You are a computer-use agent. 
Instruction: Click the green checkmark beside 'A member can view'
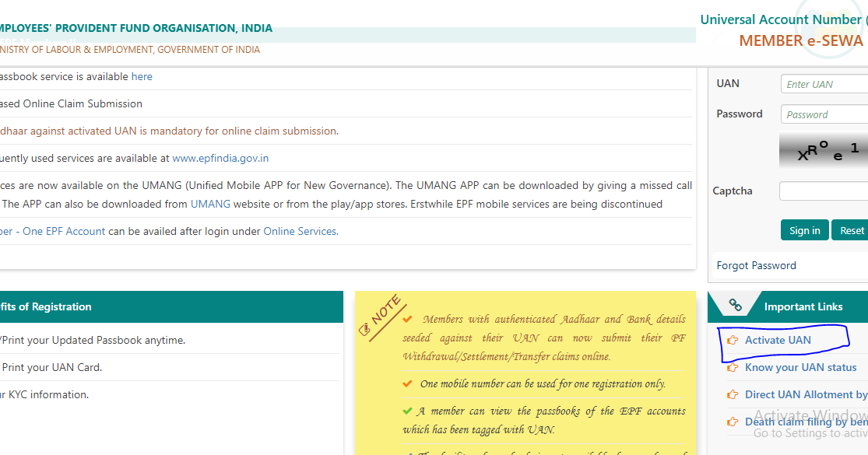pos(407,411)
